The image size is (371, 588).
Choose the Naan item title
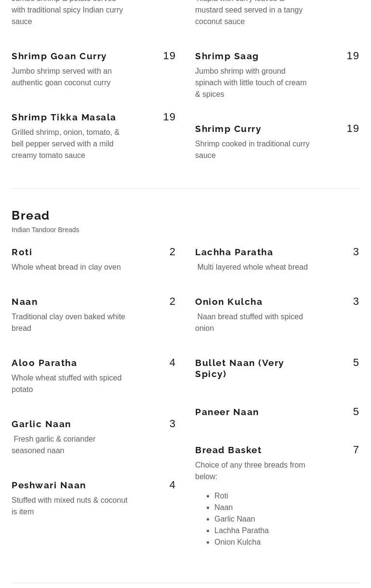pyautogui.click(x=25, y=302)
